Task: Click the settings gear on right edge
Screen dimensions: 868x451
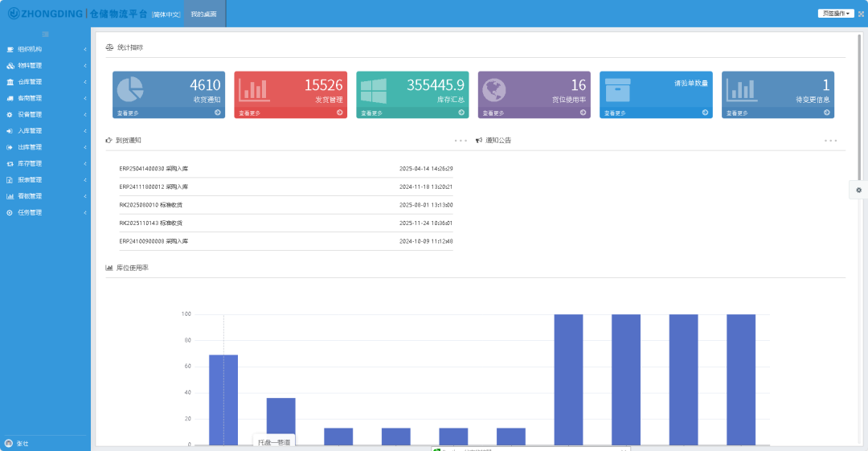Action: (858, 190)
